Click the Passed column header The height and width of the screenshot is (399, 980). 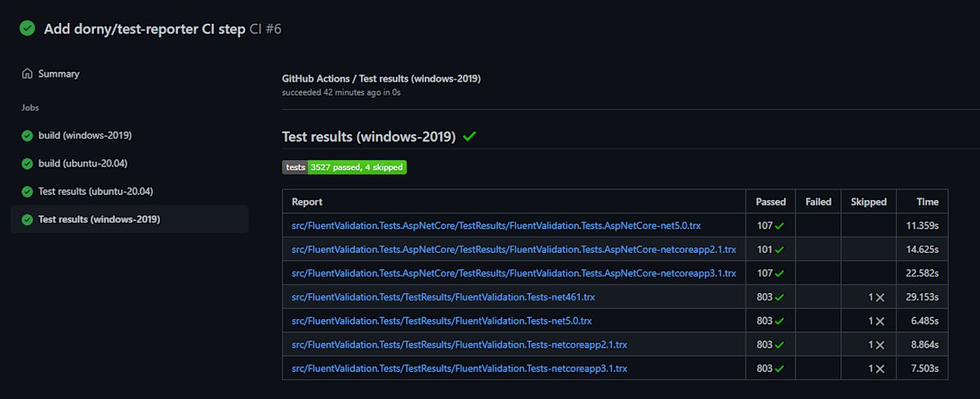[x=770, y=202]
